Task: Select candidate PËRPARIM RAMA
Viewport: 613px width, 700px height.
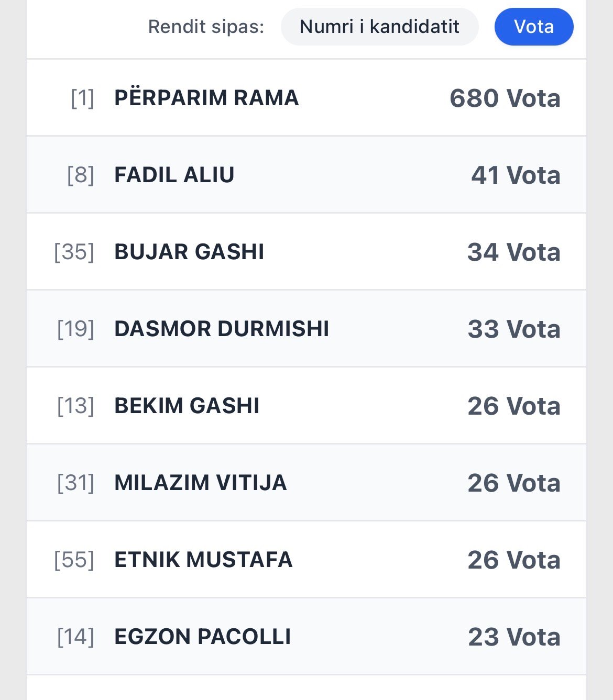Action: (206, 98)
